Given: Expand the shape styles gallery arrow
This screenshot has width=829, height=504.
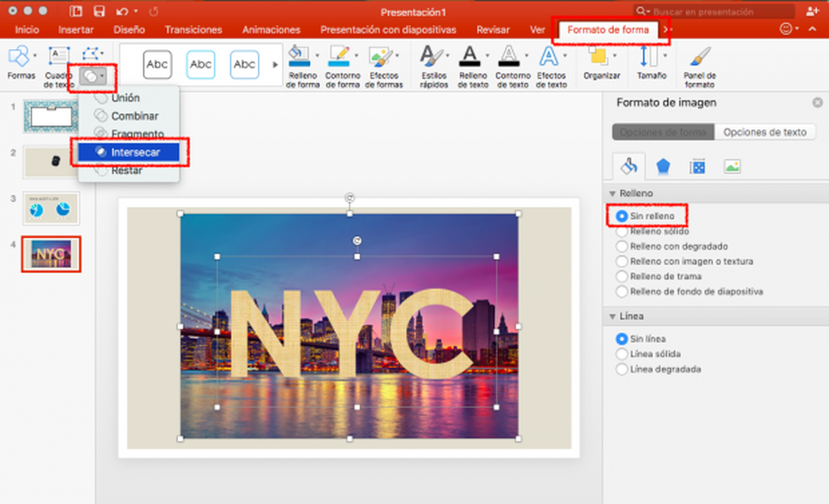Looking at the screenshot, I should pos(276,64).
